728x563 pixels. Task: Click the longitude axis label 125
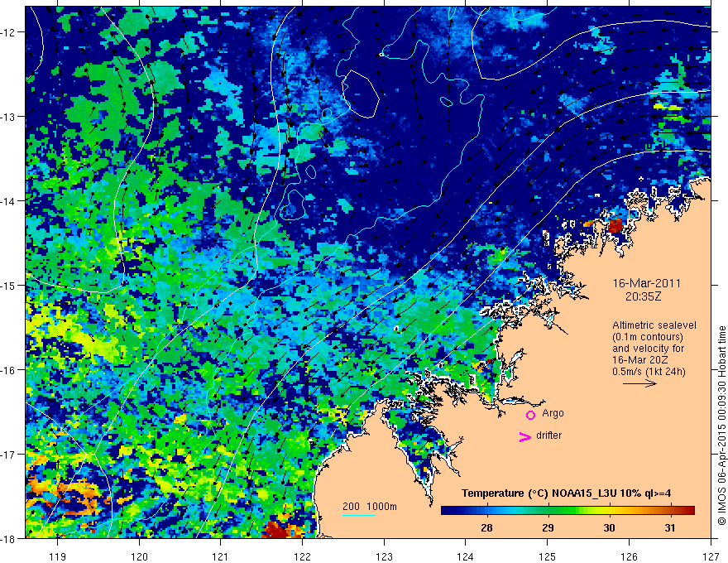[548, 556]
